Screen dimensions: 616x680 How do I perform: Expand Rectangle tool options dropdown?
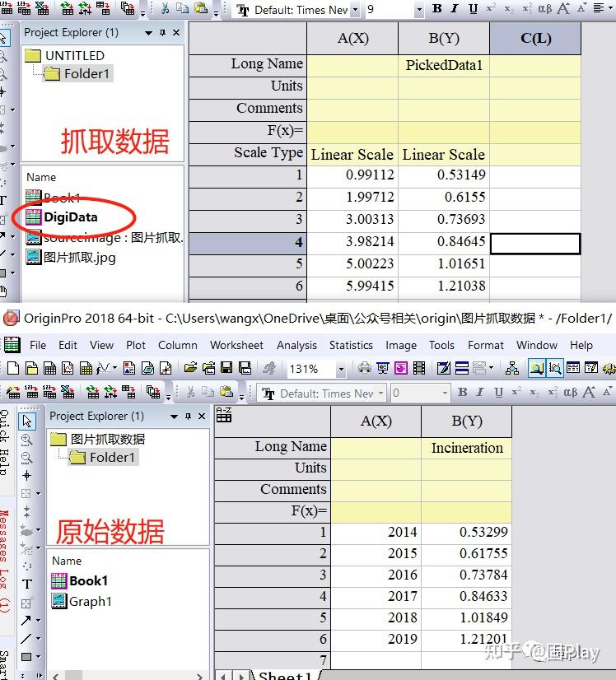click(x=38, y=657)
